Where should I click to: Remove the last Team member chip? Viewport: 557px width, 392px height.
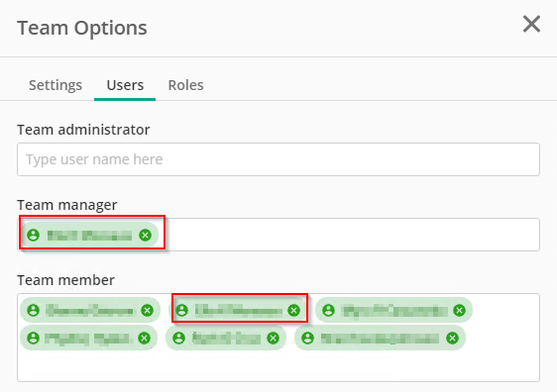pyautogui.click(x=452, y=339)
